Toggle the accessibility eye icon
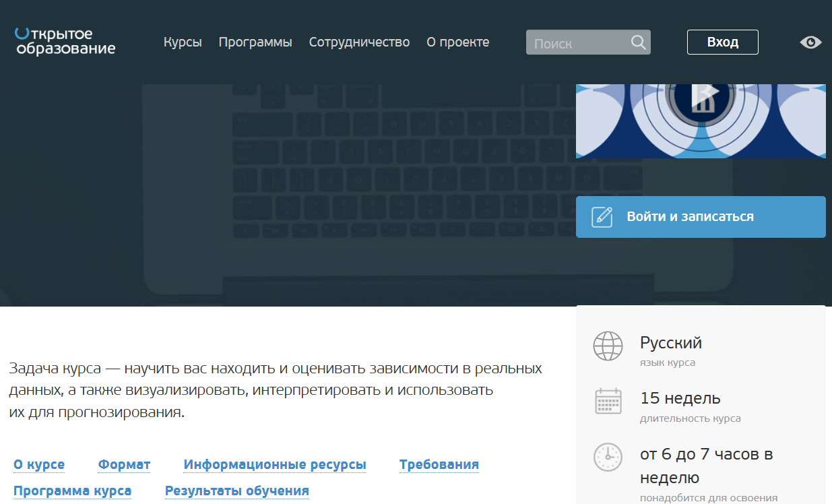 click(x=811, y=42)
